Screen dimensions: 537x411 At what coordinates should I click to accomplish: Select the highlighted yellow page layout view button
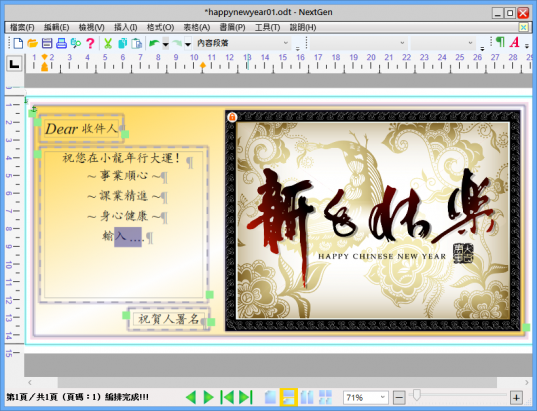pyautogui.click(x=289, y=397)
